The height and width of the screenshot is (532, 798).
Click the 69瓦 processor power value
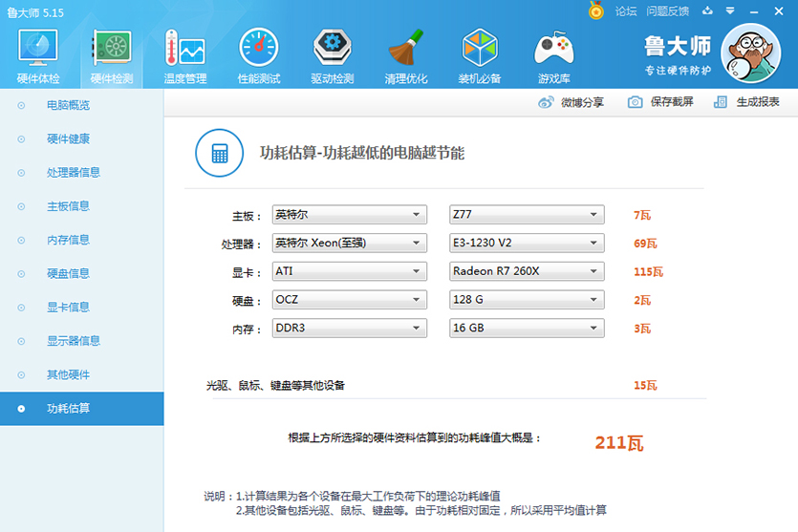coord(645,244)
